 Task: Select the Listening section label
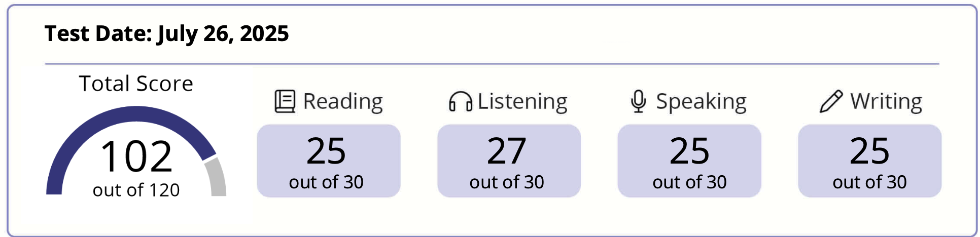(x=522, y=101)
